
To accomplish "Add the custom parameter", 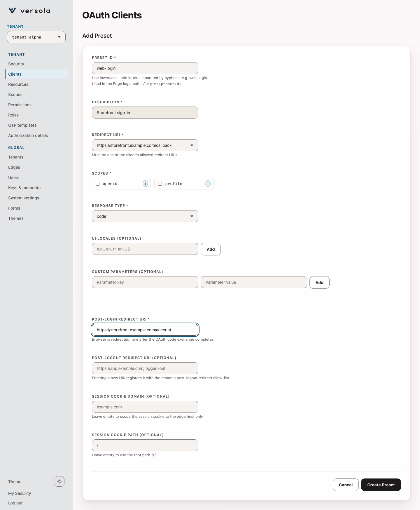I will click(x=319, y=283).
